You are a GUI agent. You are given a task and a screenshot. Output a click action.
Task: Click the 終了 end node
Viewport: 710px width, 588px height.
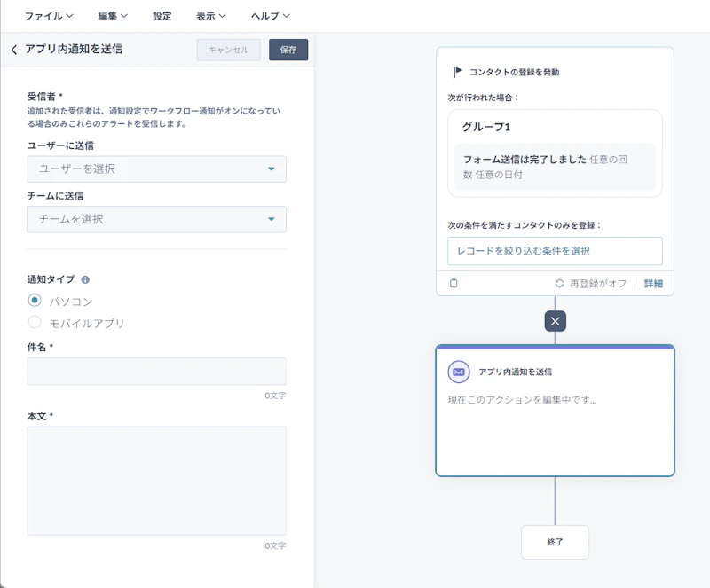pyautogui.click(x=556, y=542)
